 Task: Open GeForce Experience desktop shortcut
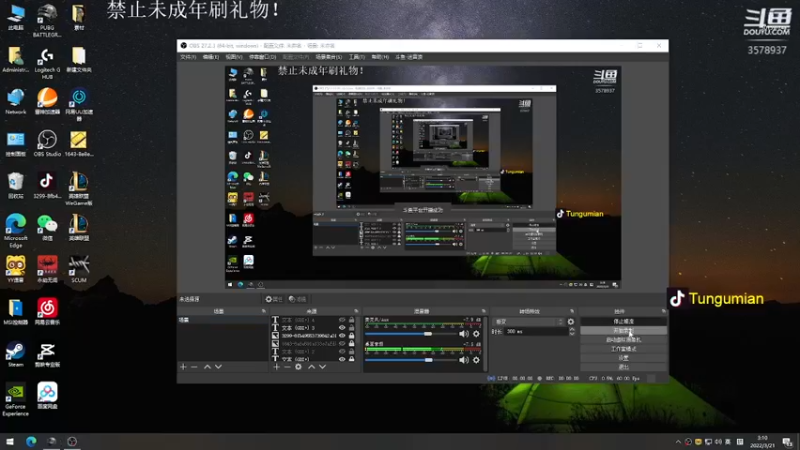tap(15, 399)
